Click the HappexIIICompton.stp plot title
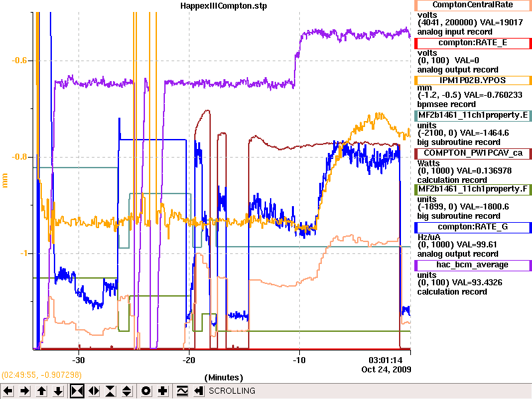 coord(223,6)
